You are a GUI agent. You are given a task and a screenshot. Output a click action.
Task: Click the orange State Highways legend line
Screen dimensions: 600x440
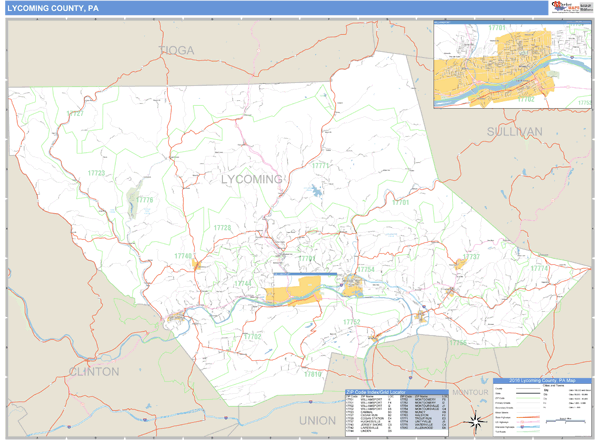(528, 417)
